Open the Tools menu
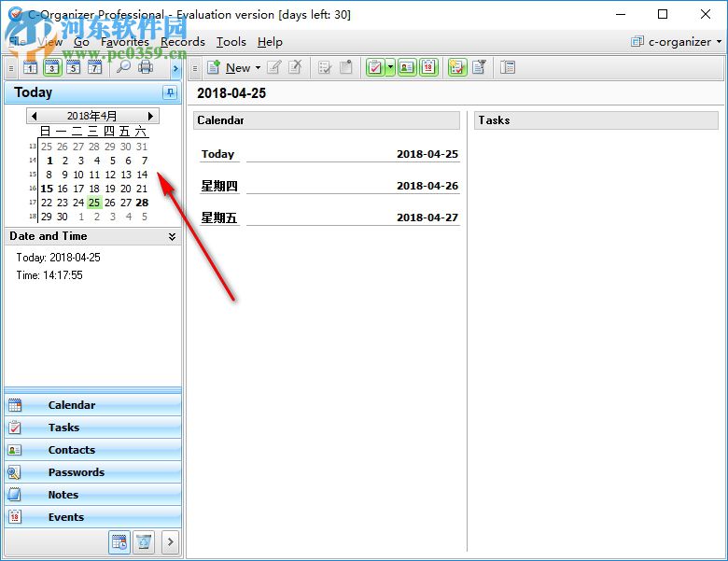 [231, 42]
